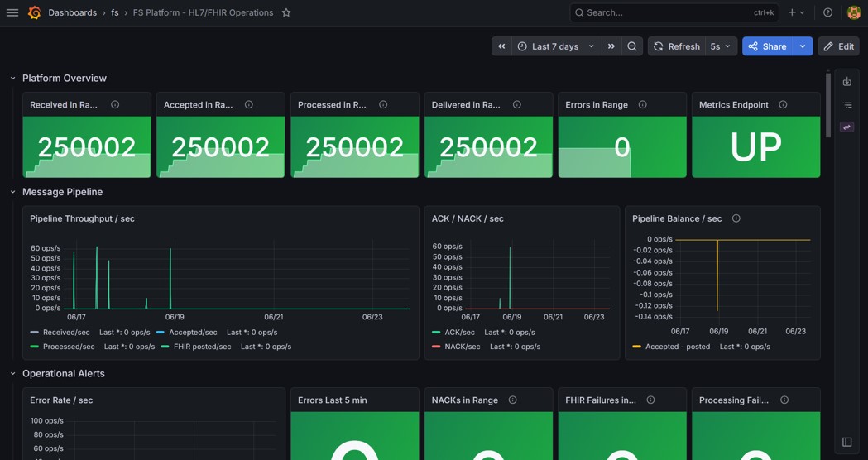Click the Errors in Range zero value
The width and height of the screenshot is (868, 460).
pyautogui.click(x=622, y=147)
